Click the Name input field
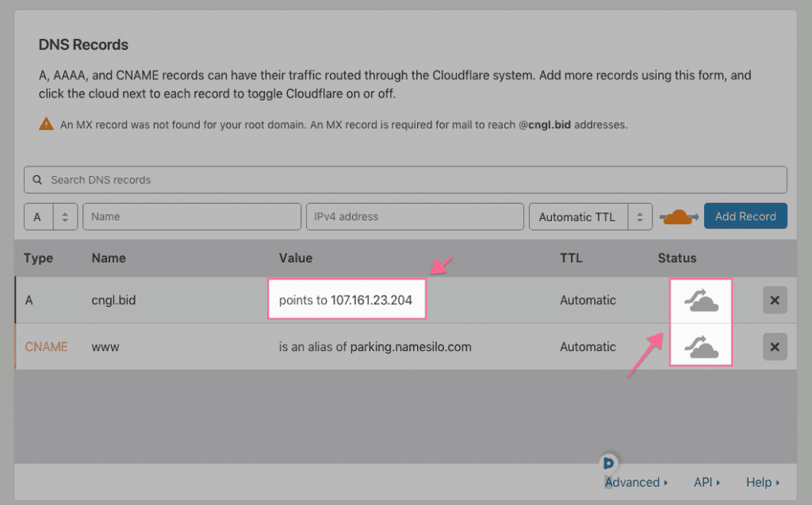The height and width of the screenshot is (505, 812). click(192, 216)
